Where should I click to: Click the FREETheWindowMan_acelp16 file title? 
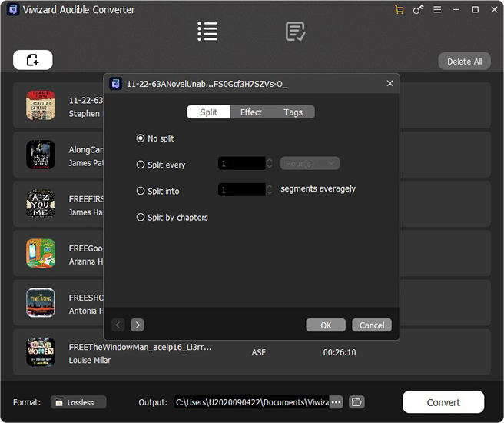140,347
